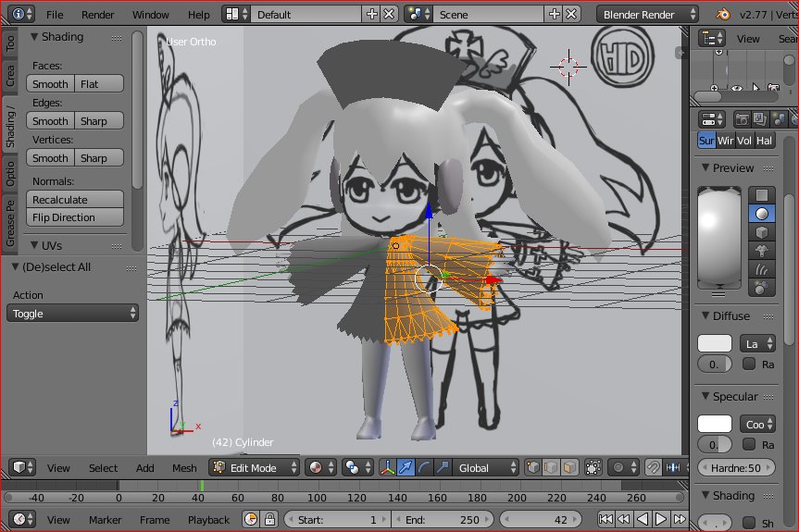Click the Recalculate normals button
Viewport: 799px width, 532px height.
[75, 199]
